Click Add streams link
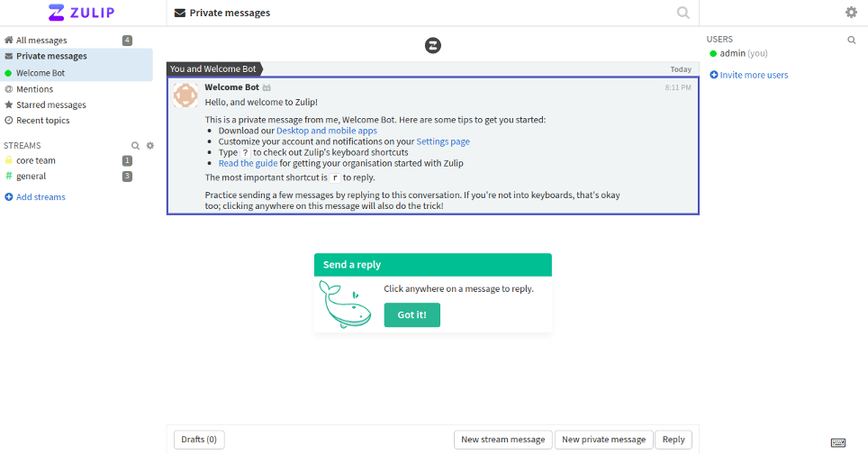 pos(41,197)
